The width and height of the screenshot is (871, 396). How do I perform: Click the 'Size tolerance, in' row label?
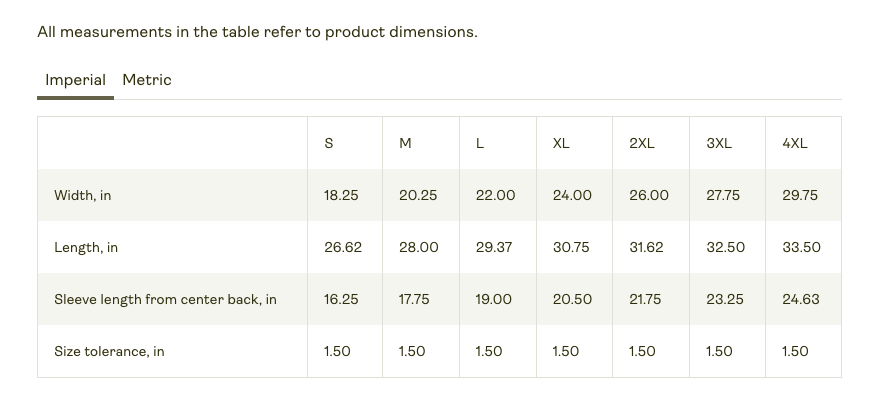point(109,352)
